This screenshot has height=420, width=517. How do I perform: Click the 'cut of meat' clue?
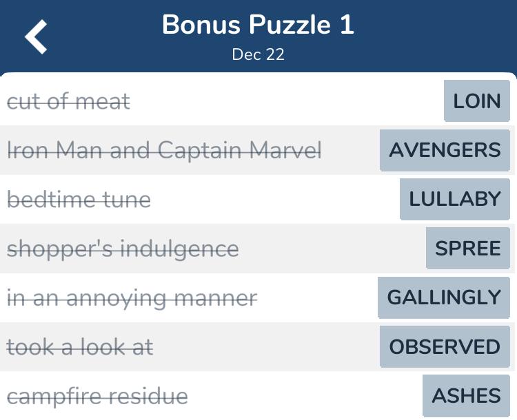[68, 101]
